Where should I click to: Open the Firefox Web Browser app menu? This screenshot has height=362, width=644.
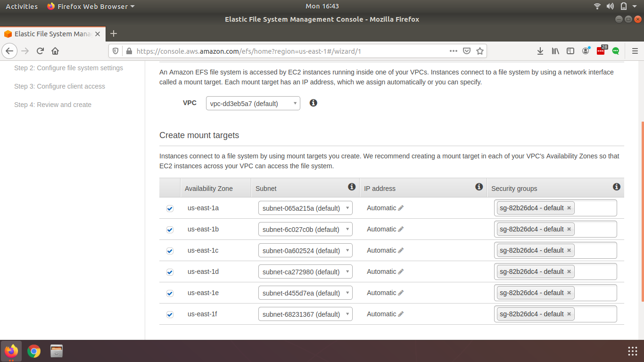tap(91, 6)
